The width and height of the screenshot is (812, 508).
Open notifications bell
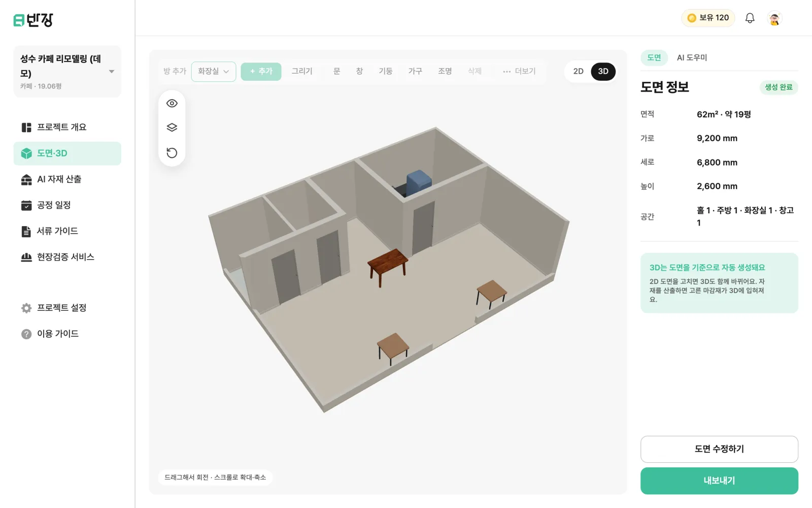750,18
